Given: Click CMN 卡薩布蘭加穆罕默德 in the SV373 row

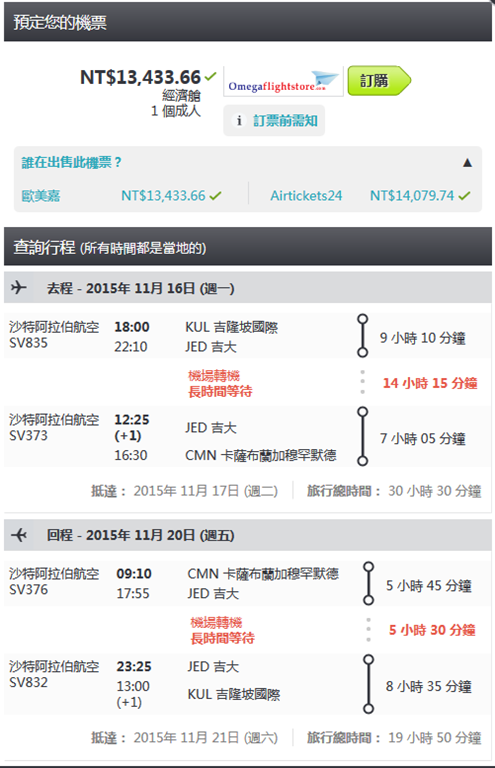Looking at the screenshot, I should pyautogui.click(x=260, y=456).
